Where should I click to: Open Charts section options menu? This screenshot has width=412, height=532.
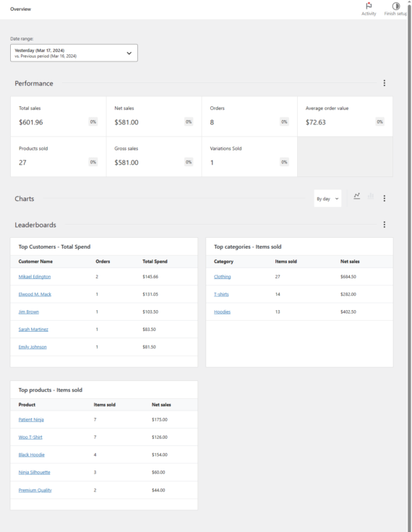tap(384, 199)
